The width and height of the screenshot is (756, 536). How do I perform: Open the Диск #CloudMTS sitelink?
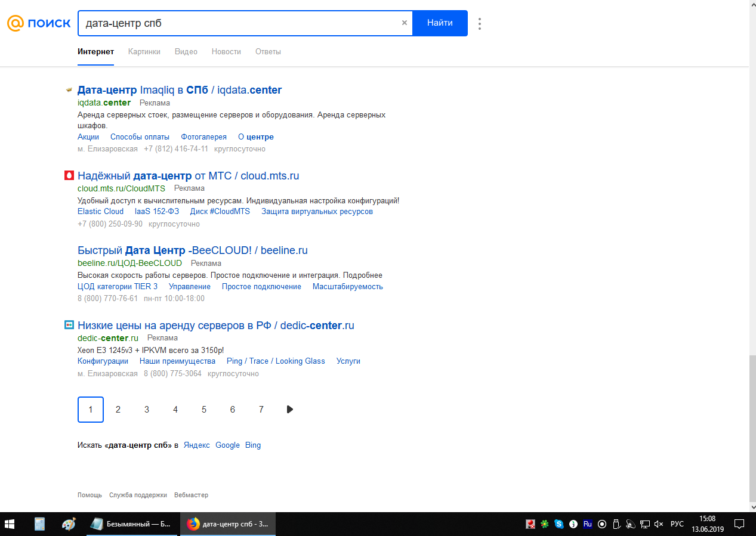click(x=220, y=212)
